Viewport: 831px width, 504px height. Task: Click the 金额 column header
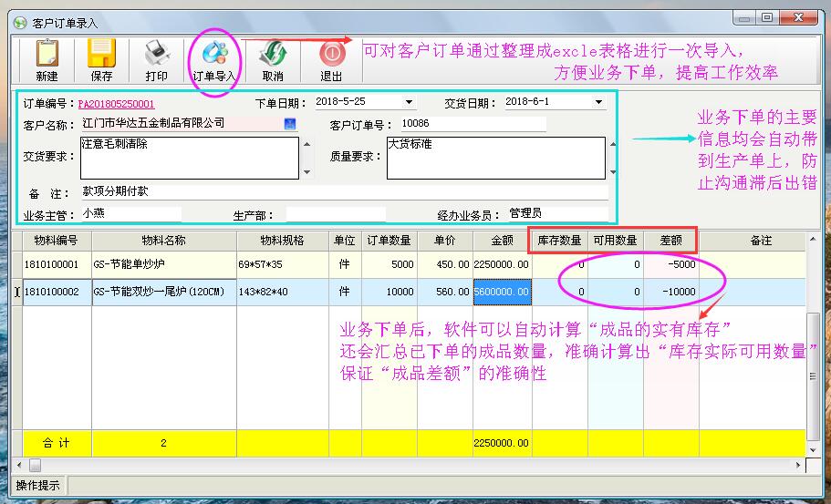(503, 241)
